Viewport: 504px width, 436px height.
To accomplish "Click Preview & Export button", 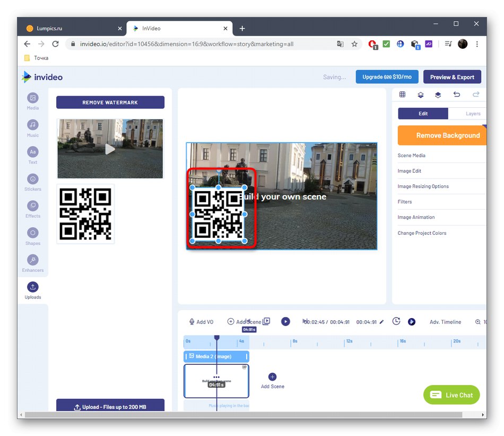I will pos(452,77).
